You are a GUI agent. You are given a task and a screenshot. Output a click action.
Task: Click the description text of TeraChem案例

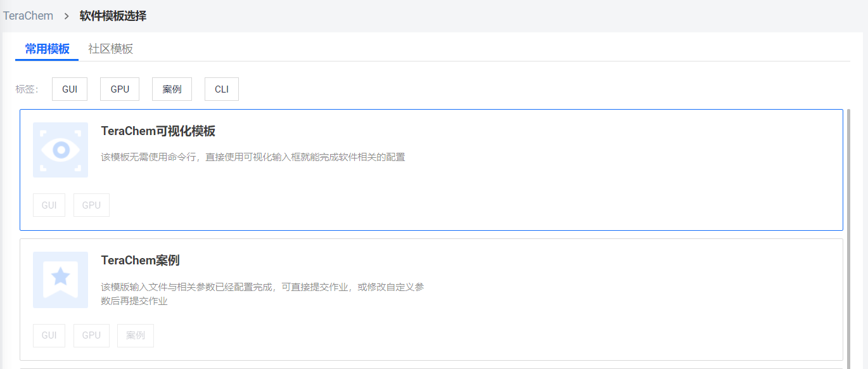pyautogui.click(x=262, y=294)
